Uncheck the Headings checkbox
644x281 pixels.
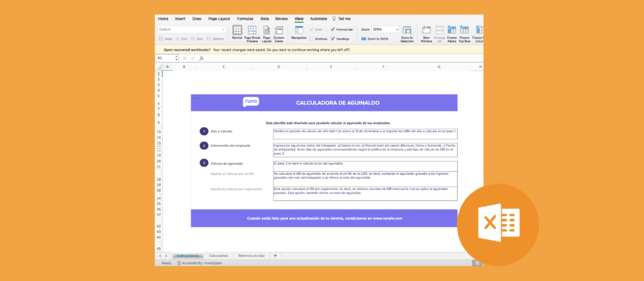[x=333, y=38]
